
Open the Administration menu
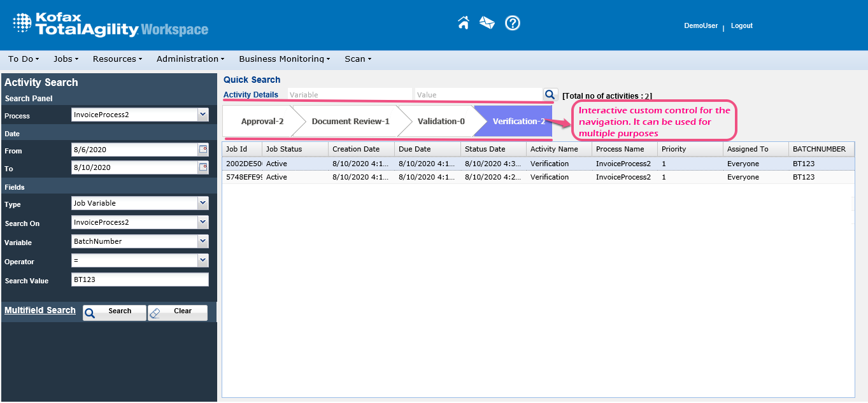[190, 59]
